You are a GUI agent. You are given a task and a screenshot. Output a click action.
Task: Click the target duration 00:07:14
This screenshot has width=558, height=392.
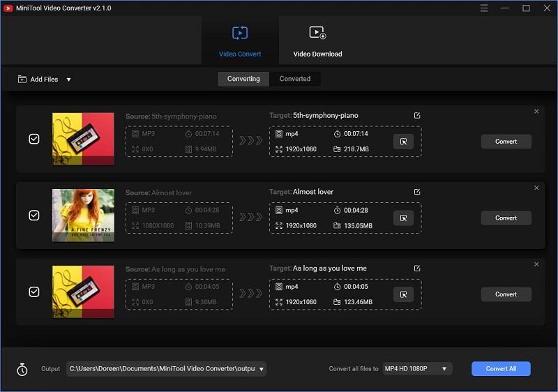point(356,134)
